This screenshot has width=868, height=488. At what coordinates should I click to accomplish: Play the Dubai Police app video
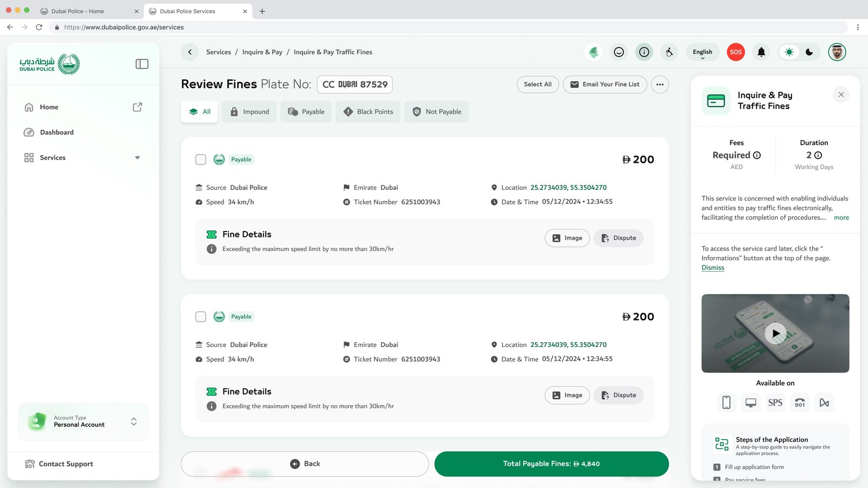point(775,333)
